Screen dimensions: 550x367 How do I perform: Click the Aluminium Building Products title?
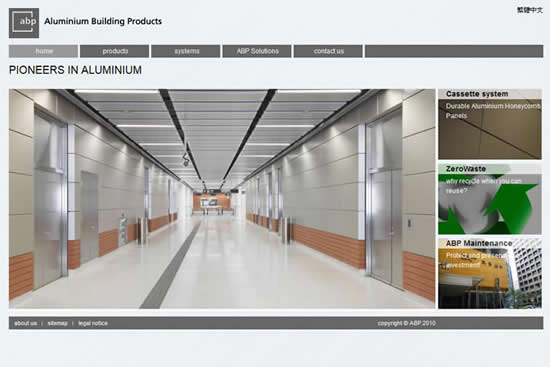[103, 21]
